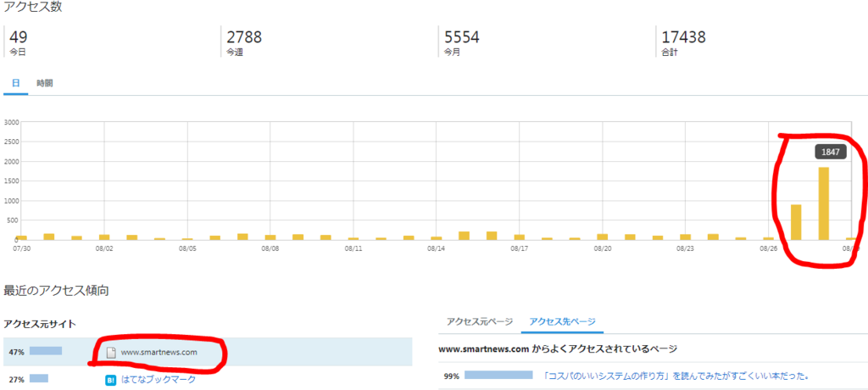Image resolution: width=868 pixels, height=390 pixels.
Task: Open the はてなブックマーク referrer link
Action: pyautogui.click(x=159, y=380)
